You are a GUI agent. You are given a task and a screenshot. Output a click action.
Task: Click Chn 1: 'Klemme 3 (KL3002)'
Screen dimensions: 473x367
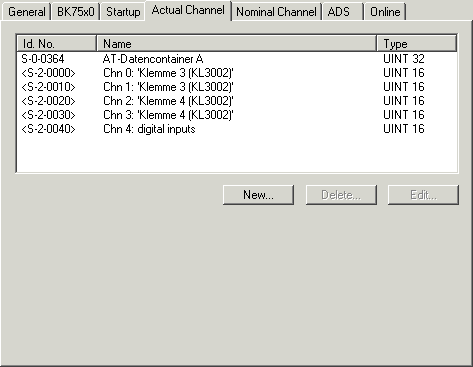click(168, 87)
